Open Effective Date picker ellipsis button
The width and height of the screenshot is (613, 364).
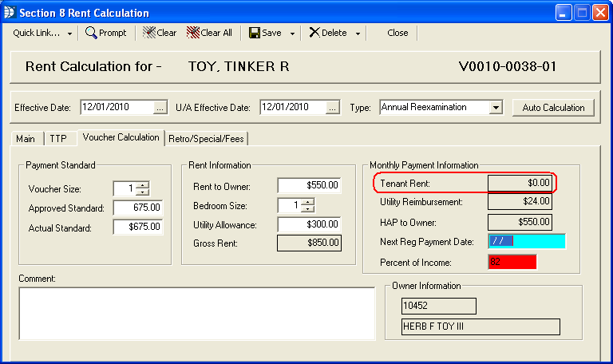(x=160, y=108)
